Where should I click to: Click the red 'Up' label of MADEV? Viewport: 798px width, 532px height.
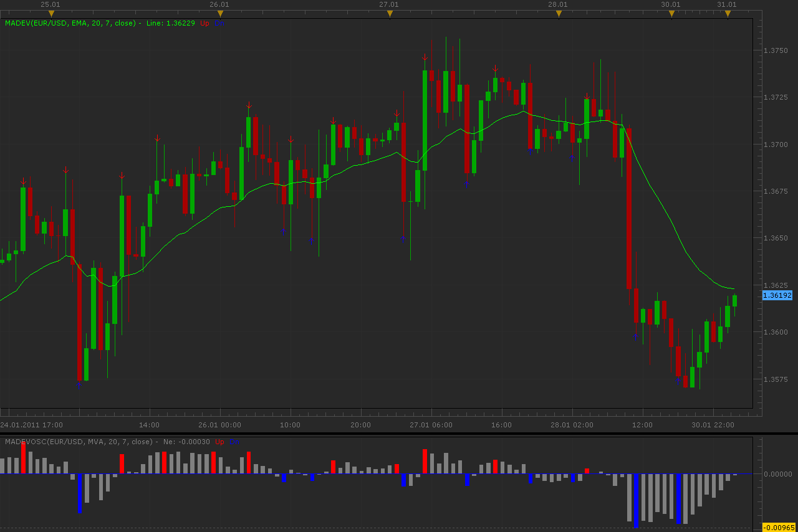205,23
